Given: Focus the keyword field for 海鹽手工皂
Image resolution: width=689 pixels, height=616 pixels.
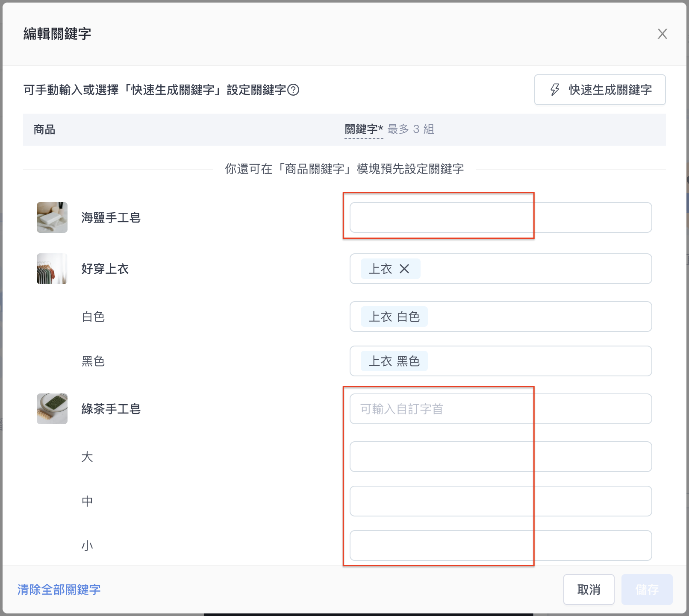Looking at the screenshot, I should click(501, 217).
